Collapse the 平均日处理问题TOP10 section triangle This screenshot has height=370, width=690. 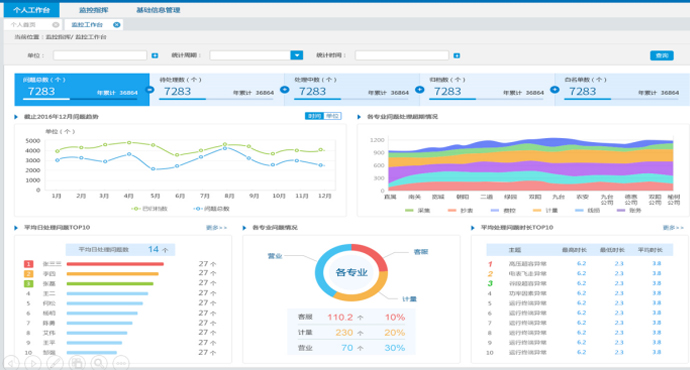coord(16,228)
